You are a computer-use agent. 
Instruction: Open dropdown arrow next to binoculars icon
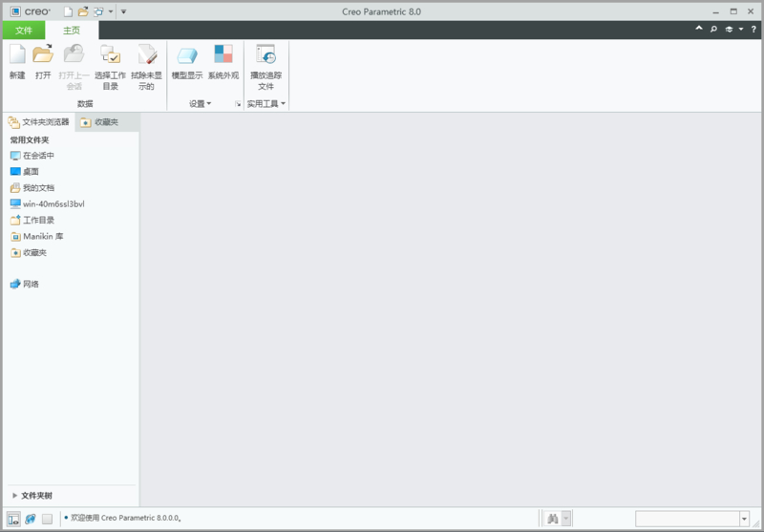point(565,519)
